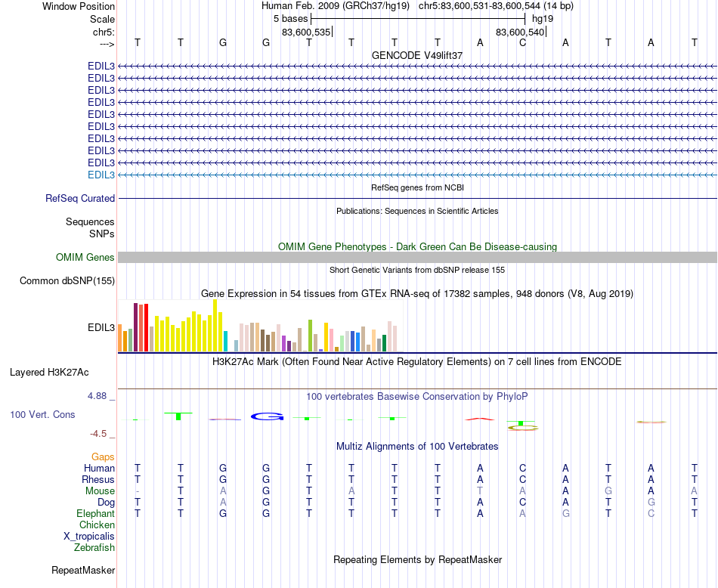Click the tallest yellow GTEx expression bar

pyautogui.click(x=215, y=325)
